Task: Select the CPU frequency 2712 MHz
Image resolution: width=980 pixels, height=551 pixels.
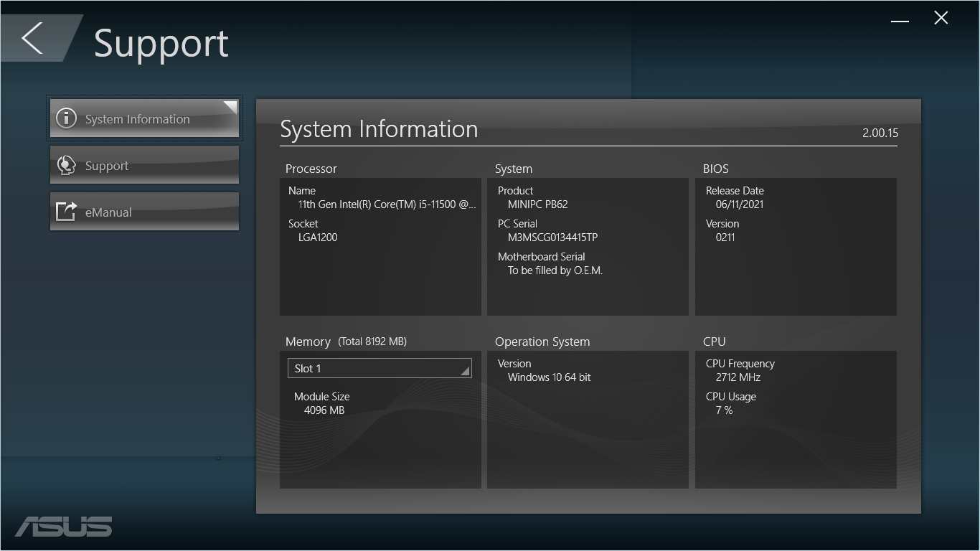Action: [x=738, y=377]
